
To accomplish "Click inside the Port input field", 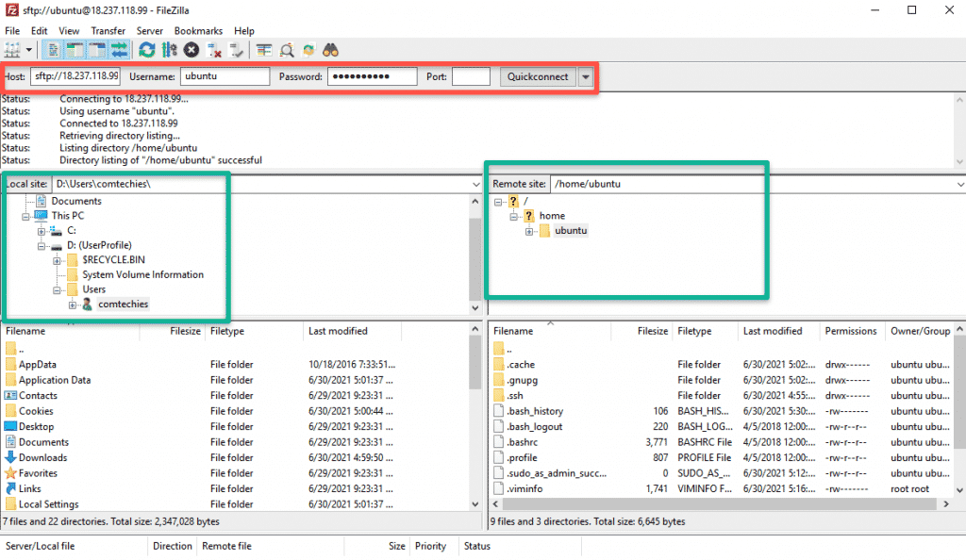I will (x=470, y=76).
